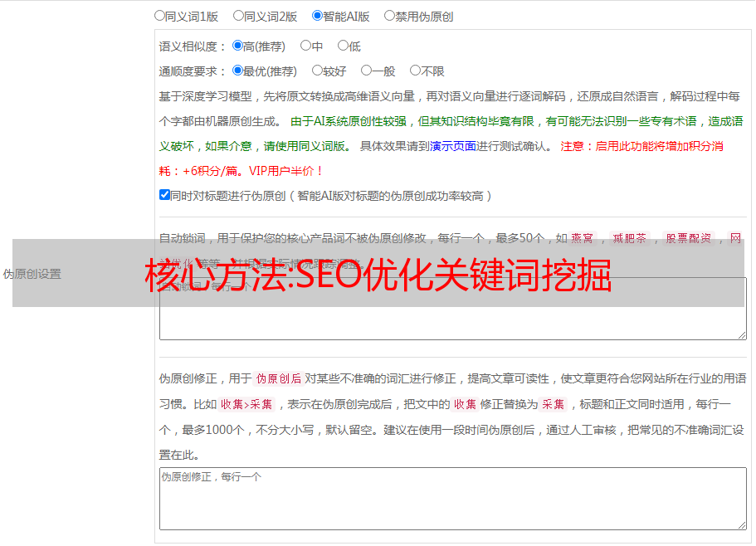Click the 收集>采集 example tag
This screenshot has width=756, height=546.
click(x=246, y=404)
